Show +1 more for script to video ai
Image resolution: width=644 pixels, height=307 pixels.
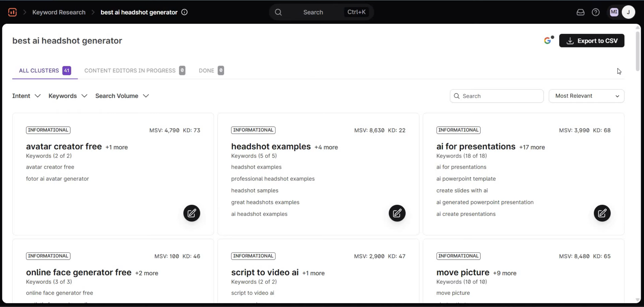pyautogui.click(x=313, y=273)
